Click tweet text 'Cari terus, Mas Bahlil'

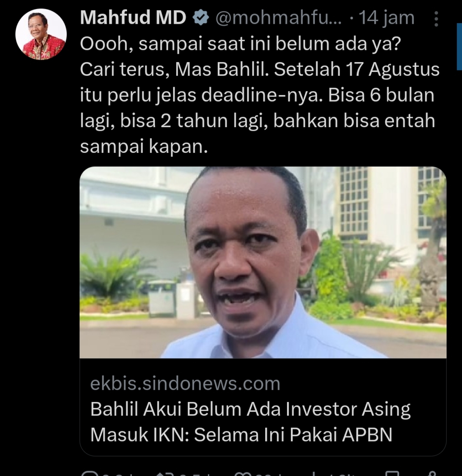[x=174, y=69]
